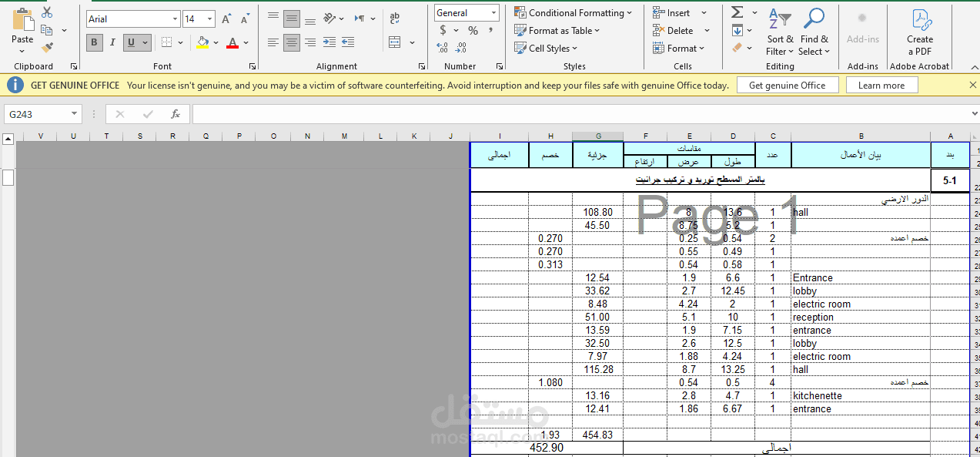Open the Format cells menu
980x457 pixels.
[x=679, y=48]
